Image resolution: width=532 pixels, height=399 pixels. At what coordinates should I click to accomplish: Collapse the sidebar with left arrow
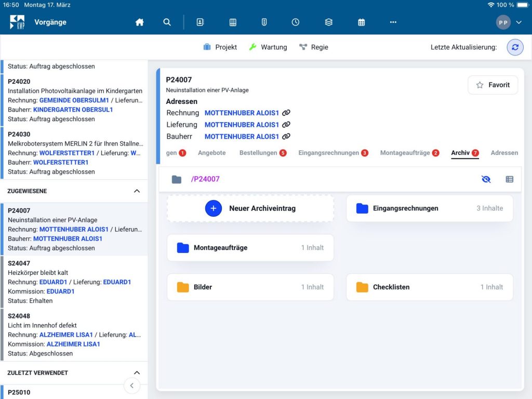[132, 386]
